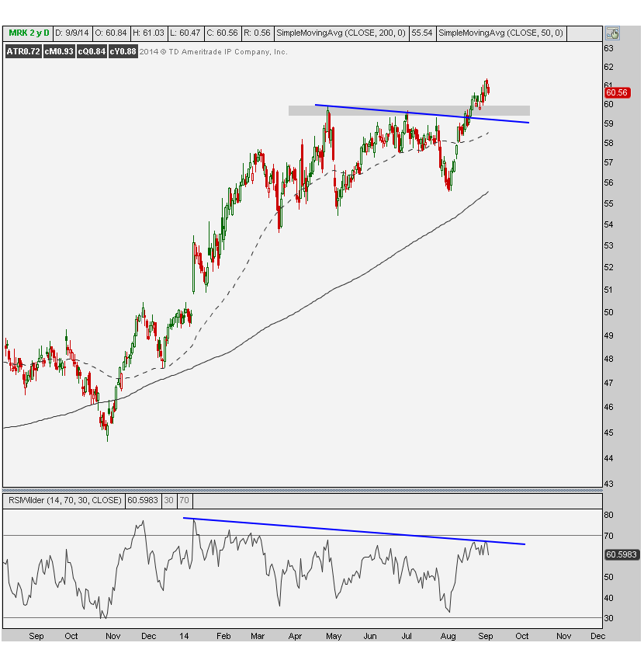Click the Apr label on time axis
The width and height of the screenshot is (644, 667).
295,636
